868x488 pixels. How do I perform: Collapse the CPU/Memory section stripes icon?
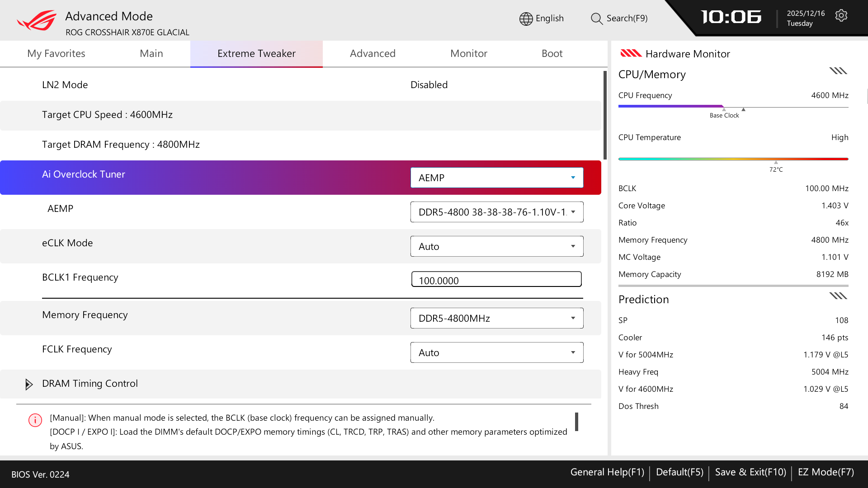tap(838, 71)
